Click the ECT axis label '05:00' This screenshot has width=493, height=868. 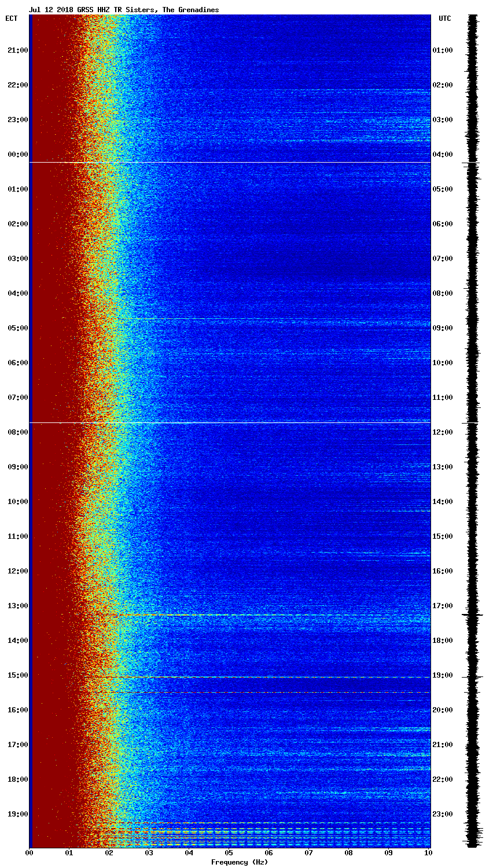coord(18,328)
